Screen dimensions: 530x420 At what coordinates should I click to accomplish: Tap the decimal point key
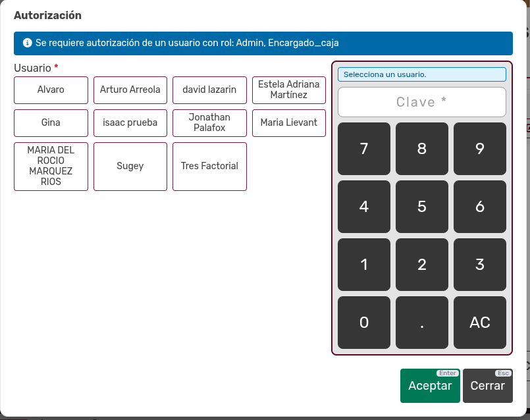[x=422, y=323]
